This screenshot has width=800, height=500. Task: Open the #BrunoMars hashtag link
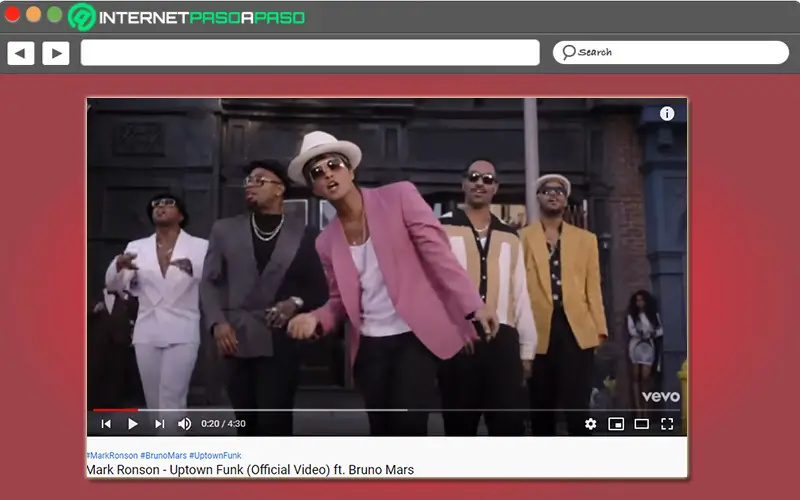click(x=163, y=455)
